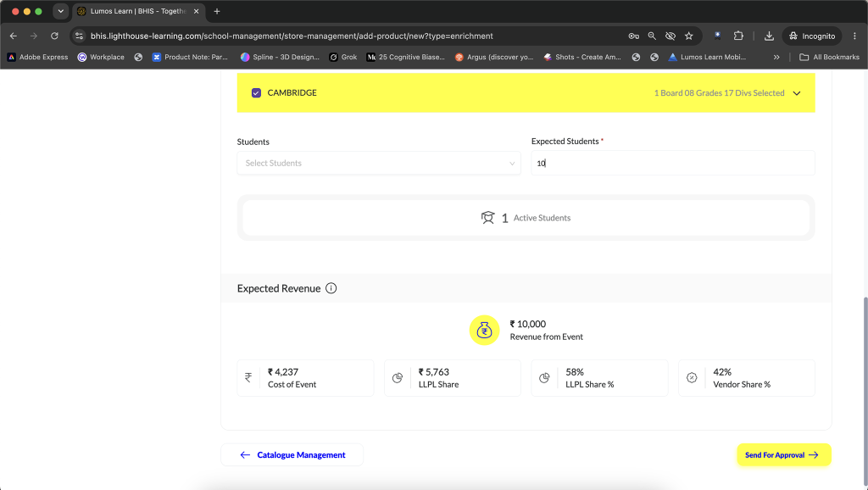Open Lumos Learn Mobile bookmark
The height and width of the screenshot is (490, 868).
click(x=708, y=57)
